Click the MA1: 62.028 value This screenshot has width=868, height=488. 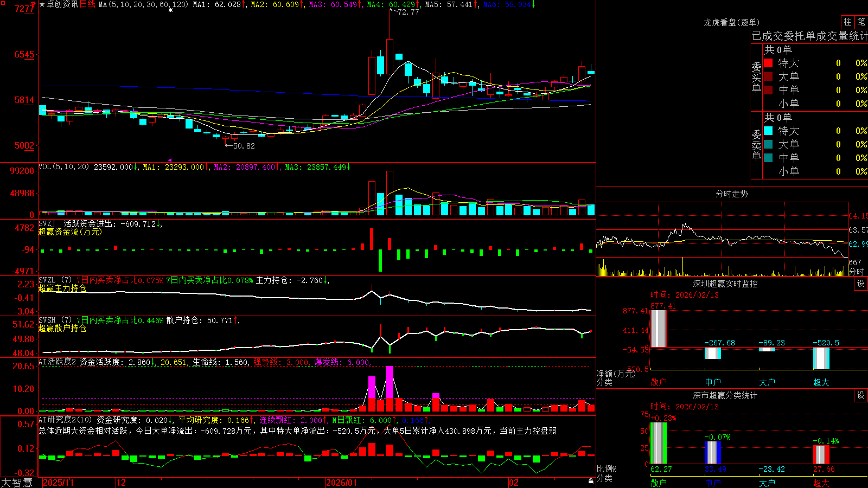point(218,4)
